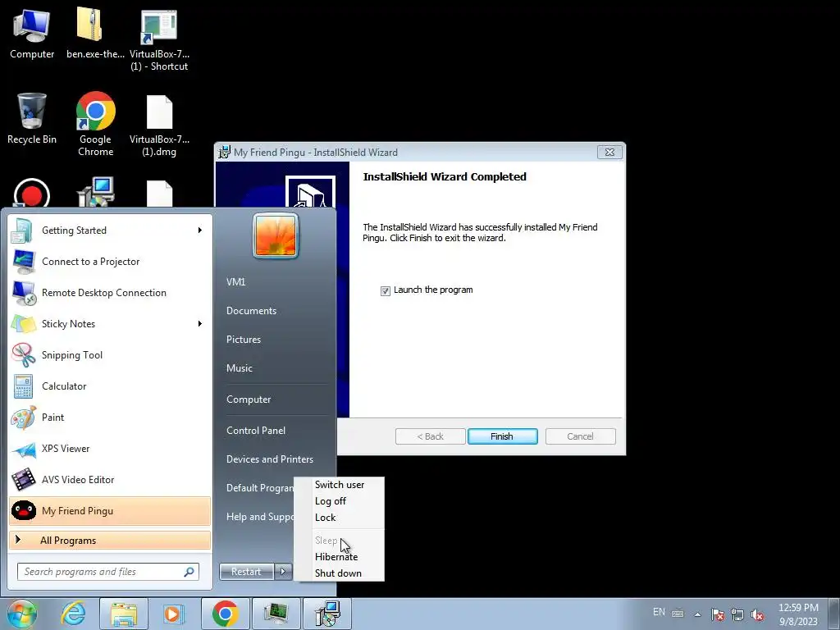Open Windows Explorer folder taskbar icon
Image resolution: width=840 pixels, height=630 pixels.
tap(124, 614)
